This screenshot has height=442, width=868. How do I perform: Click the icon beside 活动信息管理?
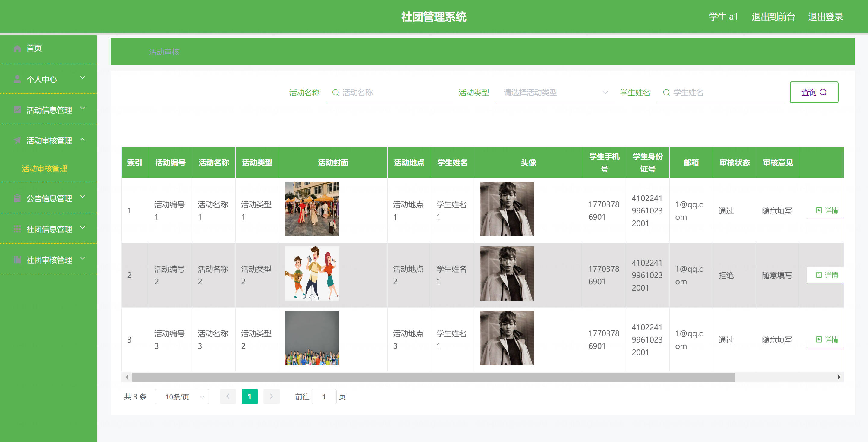[x=17, y=110]
